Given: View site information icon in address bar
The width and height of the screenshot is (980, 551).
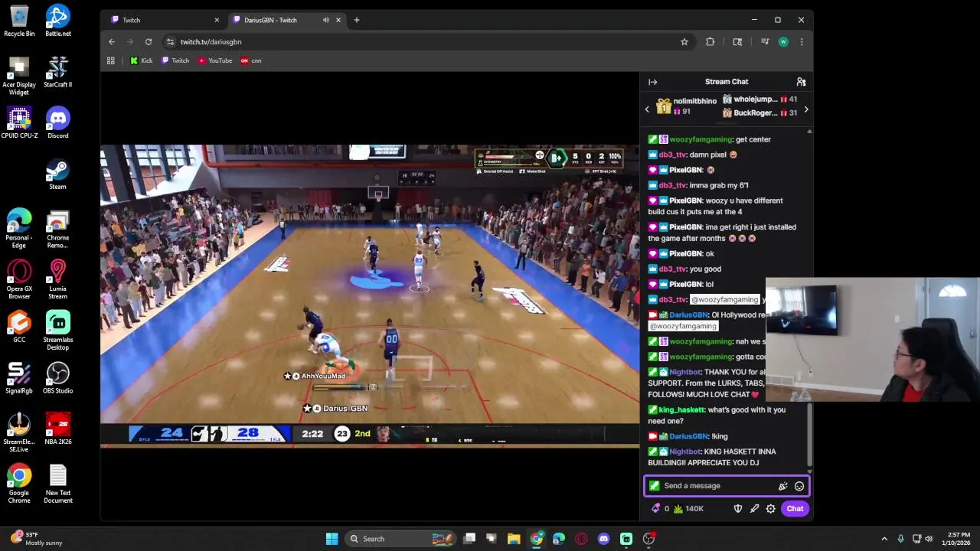Looking at the screenshot, I should coord(170,41).
